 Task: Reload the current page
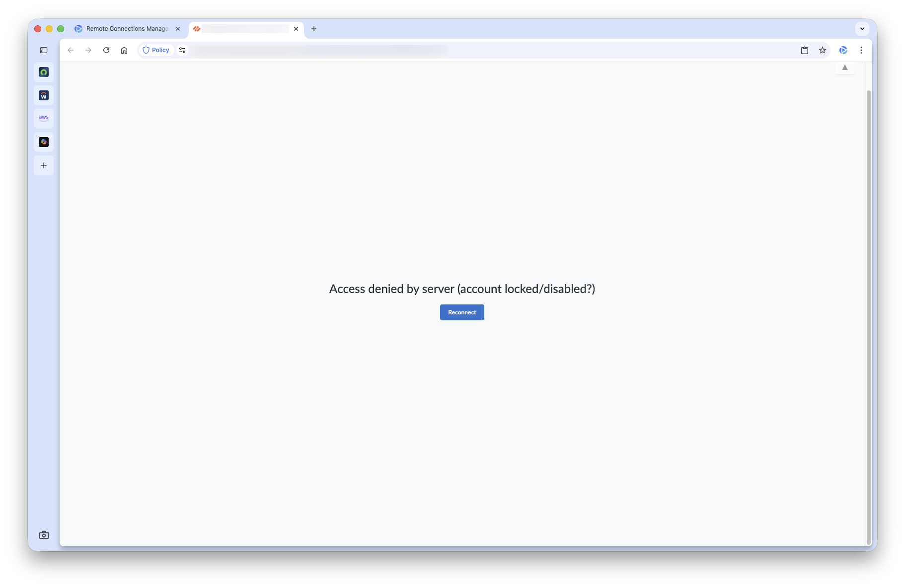point(106,50)
